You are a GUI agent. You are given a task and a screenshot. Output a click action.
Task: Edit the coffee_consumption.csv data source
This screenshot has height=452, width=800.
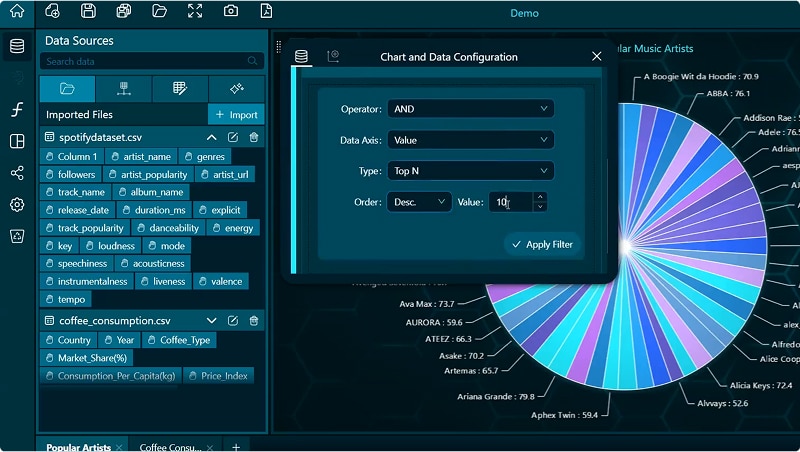(233, 321)
